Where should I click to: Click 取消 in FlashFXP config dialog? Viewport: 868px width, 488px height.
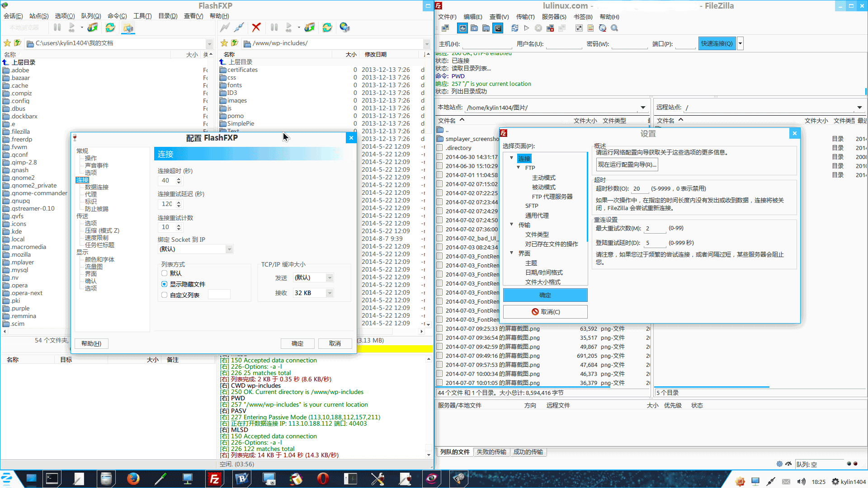coord(335,343)
